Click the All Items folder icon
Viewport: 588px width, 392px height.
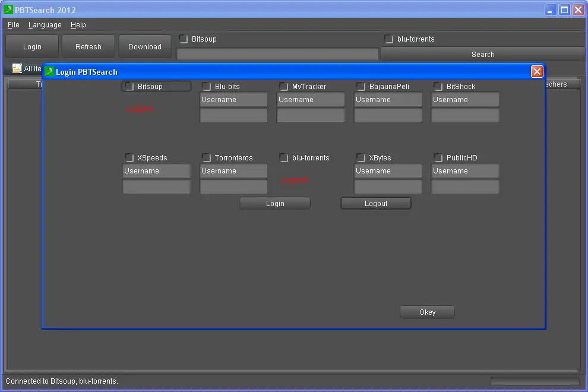[17, 68]
